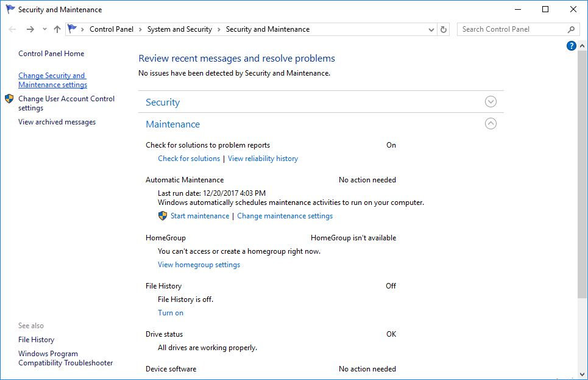Open Check for solutions
Viewport: 588px width, 380px height.
click(x=188, y=158)
